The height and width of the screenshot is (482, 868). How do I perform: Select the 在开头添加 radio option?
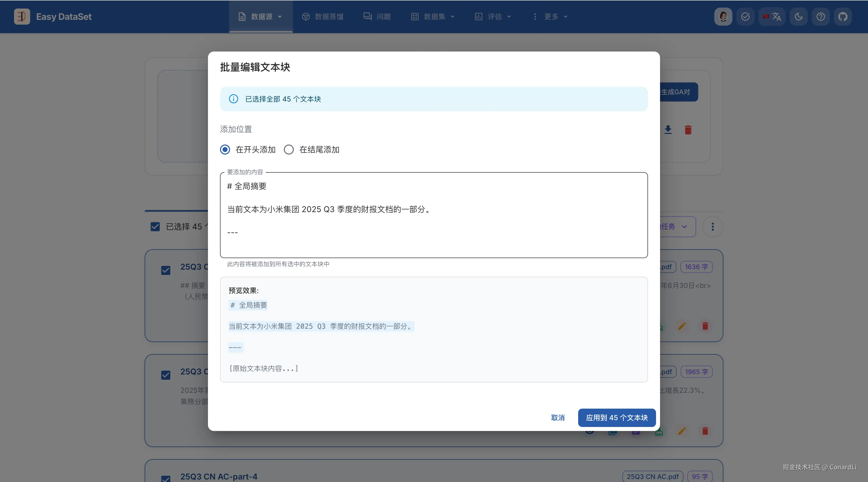point(225,150)
